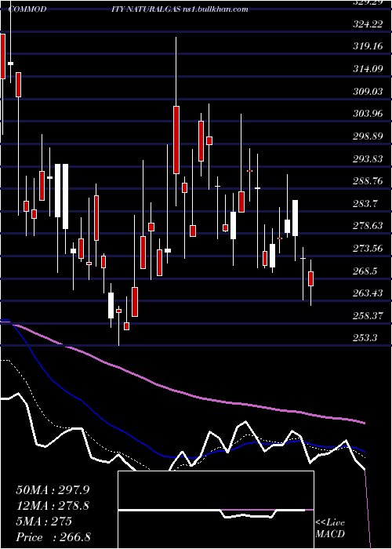The width and height of the screenshot is (392, 549).
Task: Click the 324.22 price axis label
Action: point(367,25)
